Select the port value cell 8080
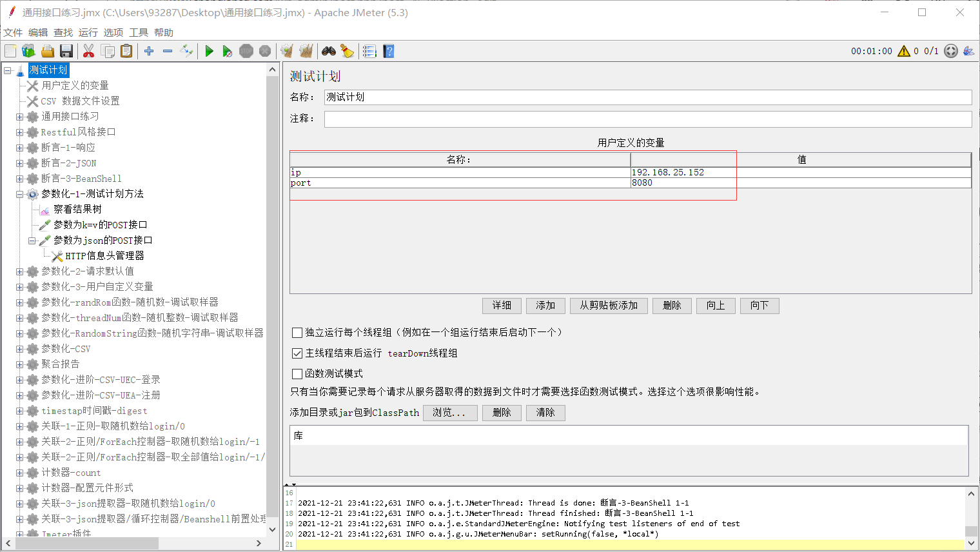Screen dimensions: 980x552 coord(801,183)
